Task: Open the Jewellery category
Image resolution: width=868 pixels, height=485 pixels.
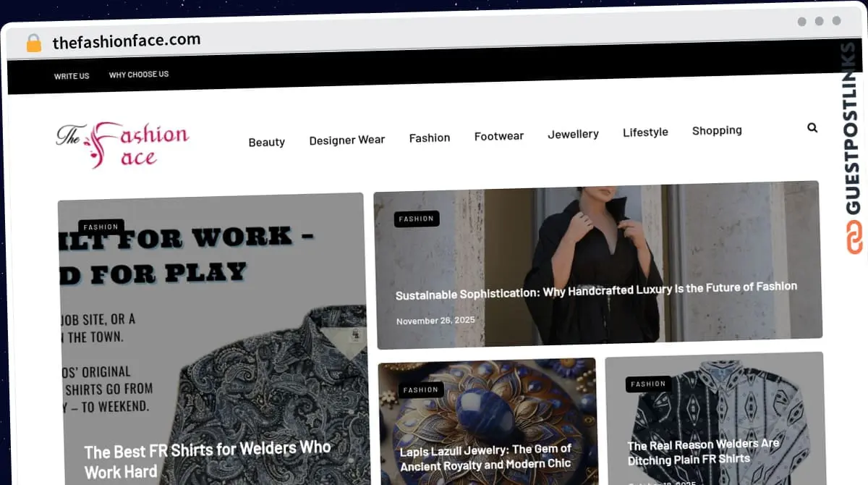Action: 573,134
